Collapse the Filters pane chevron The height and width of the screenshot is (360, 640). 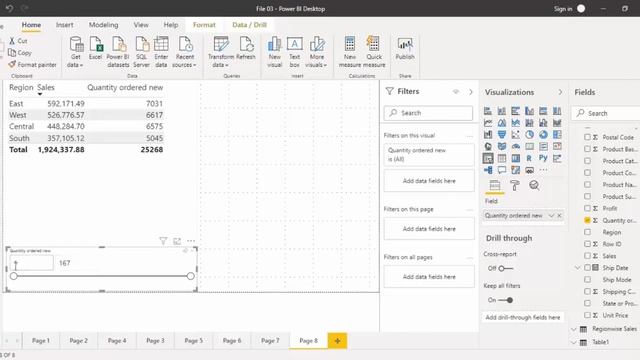471,92
